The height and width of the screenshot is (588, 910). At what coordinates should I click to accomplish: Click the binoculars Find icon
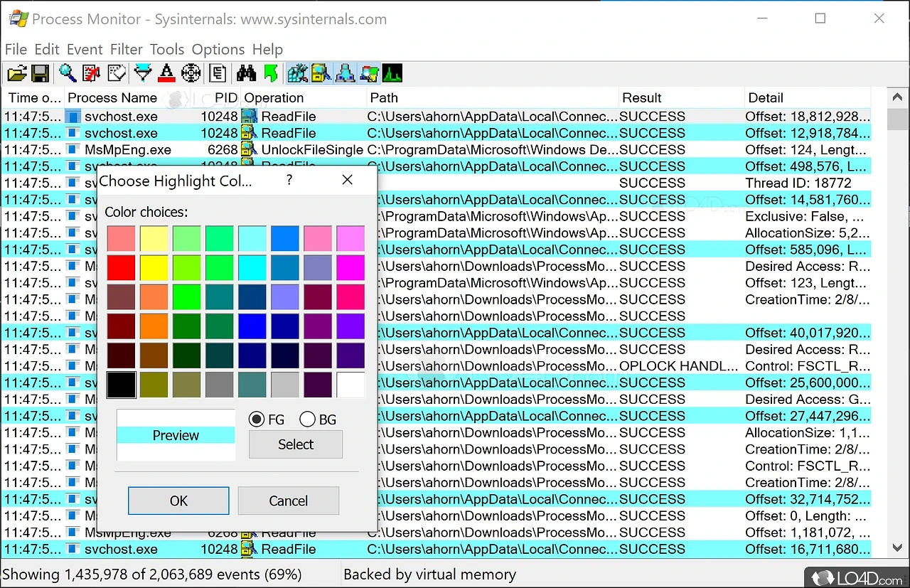[246, 73]
